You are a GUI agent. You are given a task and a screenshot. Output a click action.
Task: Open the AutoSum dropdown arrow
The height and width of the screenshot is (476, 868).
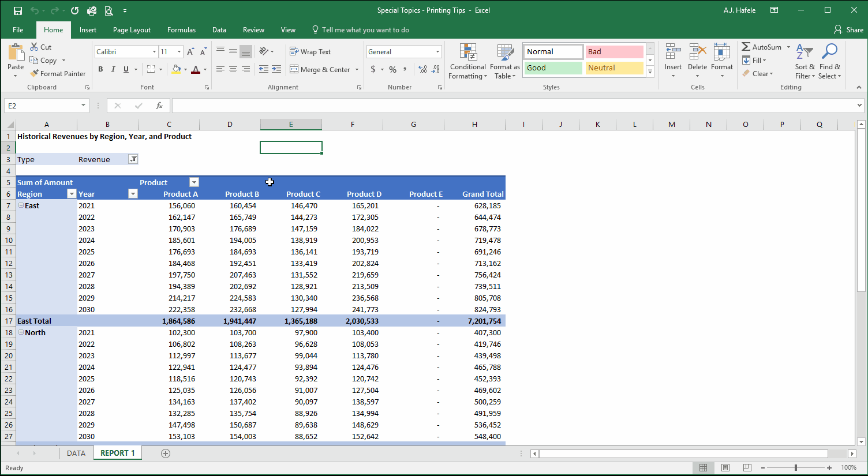[788, 47]
